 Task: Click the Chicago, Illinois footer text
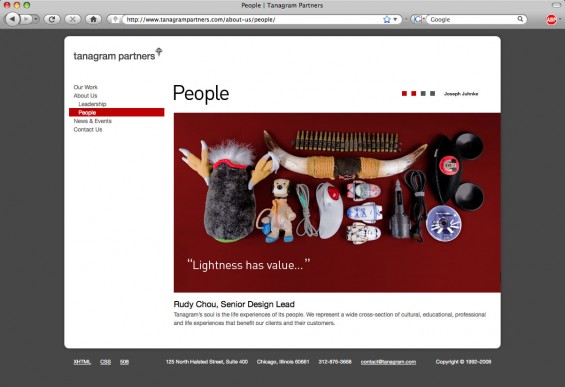(x=283, y=362)
